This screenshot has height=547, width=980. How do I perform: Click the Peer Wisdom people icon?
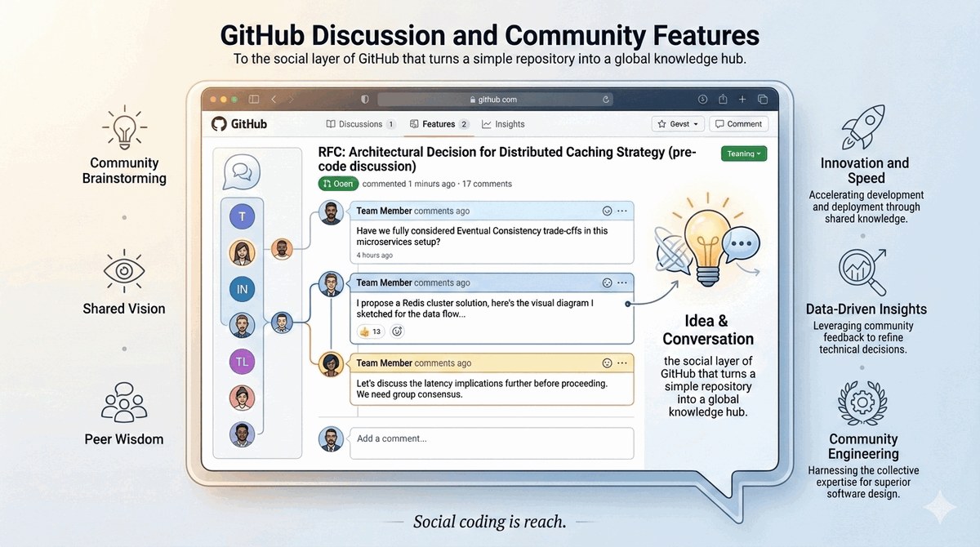tap(124, 401)
